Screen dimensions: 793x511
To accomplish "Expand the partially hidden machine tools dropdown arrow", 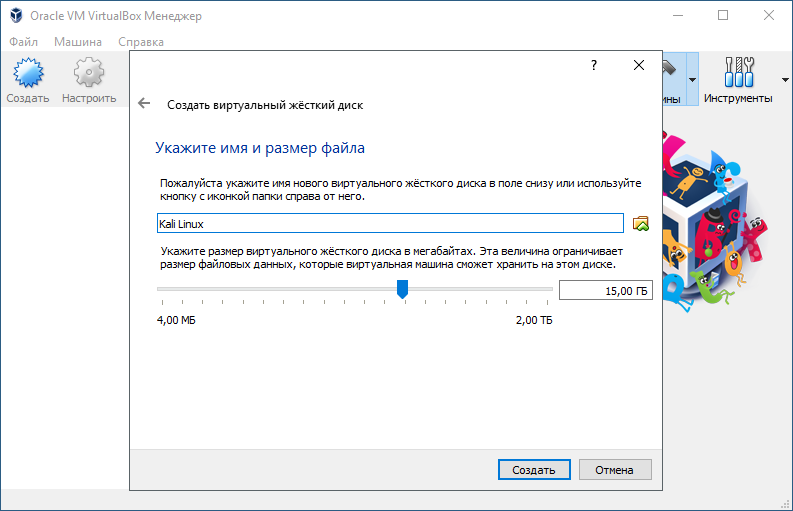I will point(692,79).
